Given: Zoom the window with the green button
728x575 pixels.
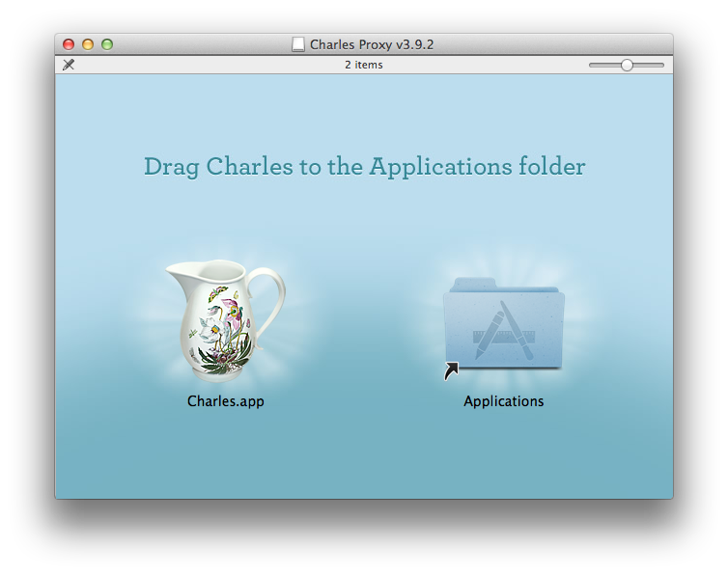Looking at the screenshot, I should point(107,44).
